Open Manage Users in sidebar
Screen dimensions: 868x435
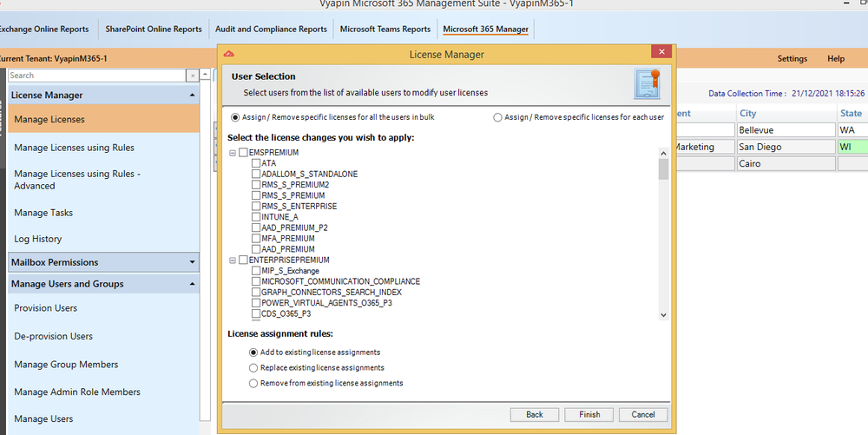point(43,419)
